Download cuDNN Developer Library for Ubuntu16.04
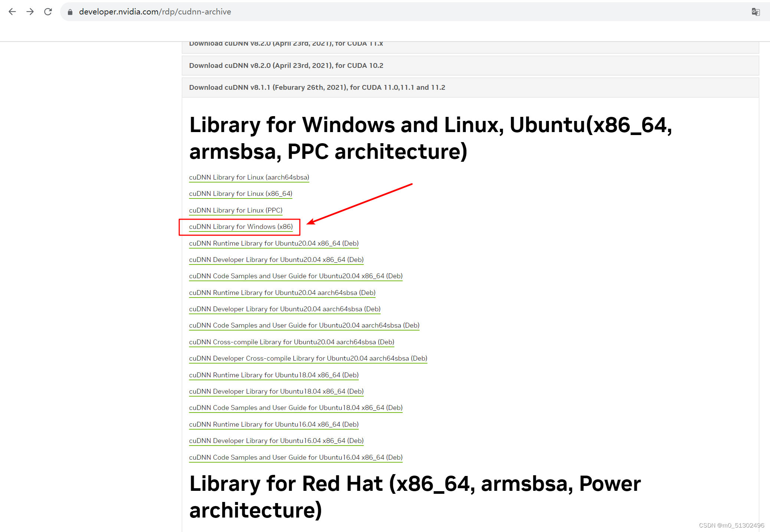The width and height of the screenshot is (770, 532). (276, 441)
